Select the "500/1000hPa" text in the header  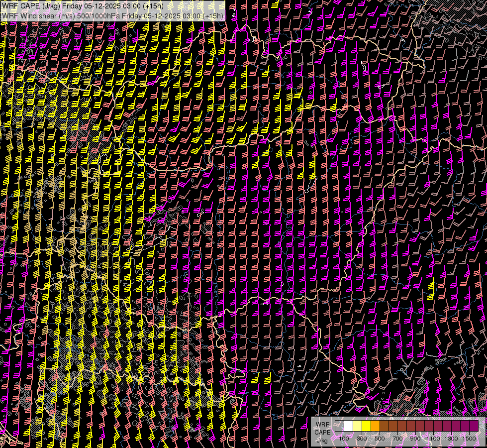[x=97, y=16]
